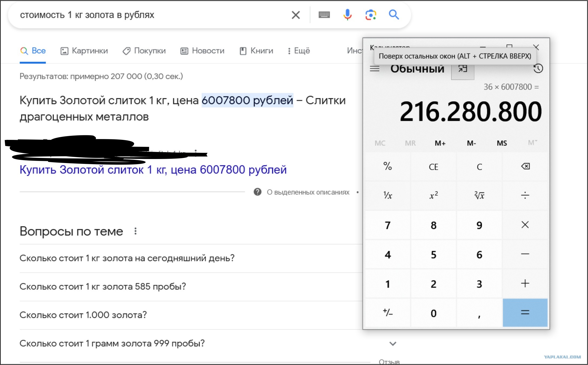Viewport: 588px width, 365px height.
Task: Click the divide operator key
Action: (x=525, y=195)
